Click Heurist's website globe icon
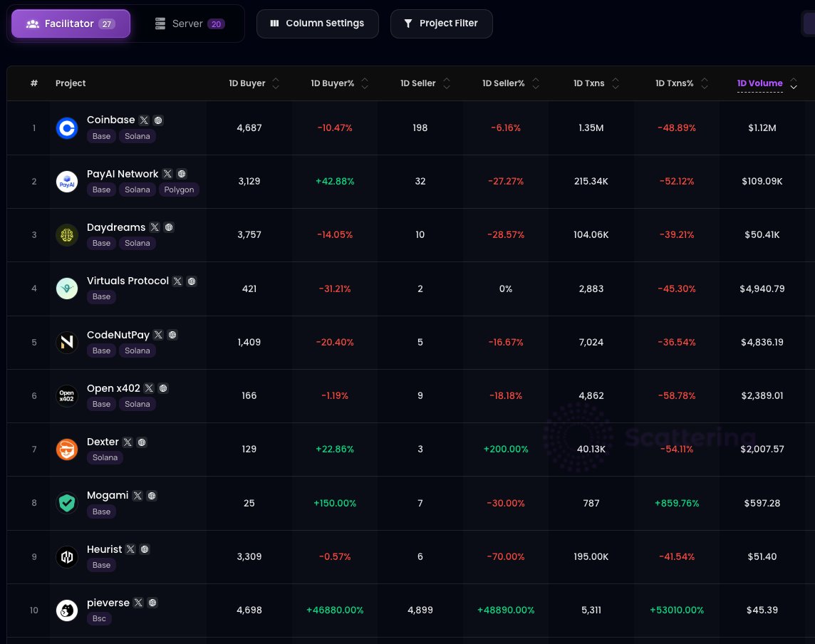 click(144, 549)
